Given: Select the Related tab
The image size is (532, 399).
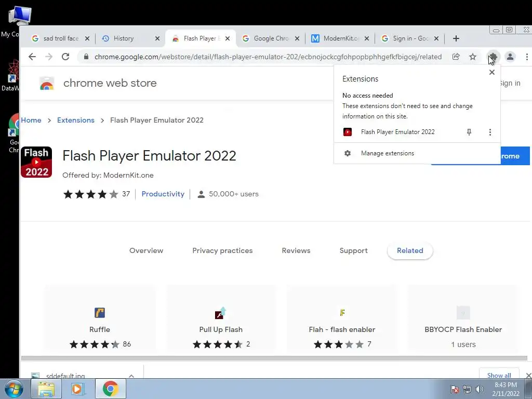Looking at the screenshot, I should coord(410,251).
